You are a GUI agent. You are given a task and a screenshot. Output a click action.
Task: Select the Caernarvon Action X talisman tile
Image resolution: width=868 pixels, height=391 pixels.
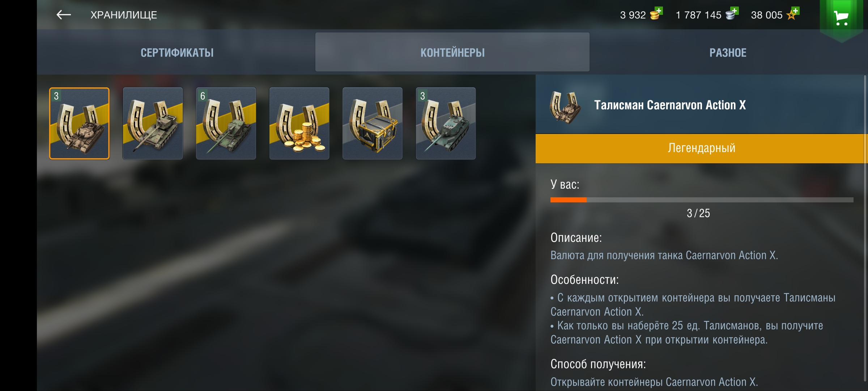(79, 123)
